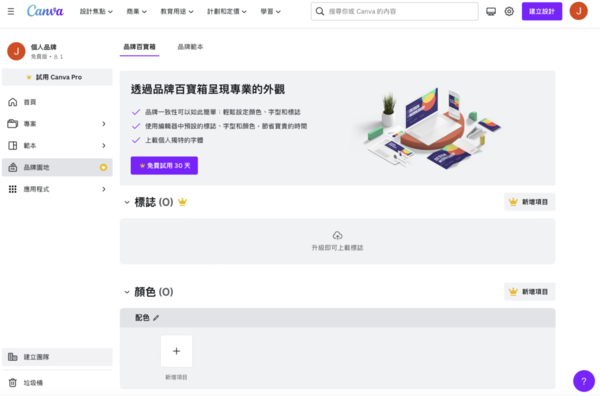Screen dimensions: 600x396
Task: Click the crown icon beside 標誌 (0)
Action: 183,202
